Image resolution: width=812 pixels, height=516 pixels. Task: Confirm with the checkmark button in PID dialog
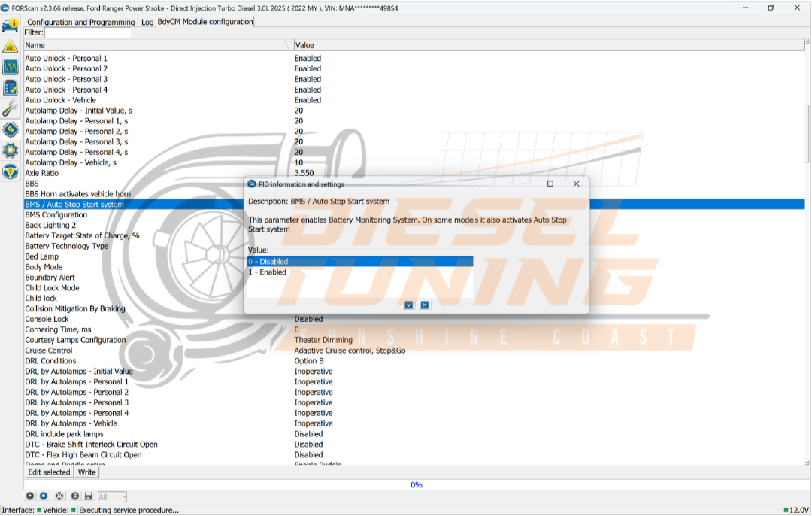point(408,305)
